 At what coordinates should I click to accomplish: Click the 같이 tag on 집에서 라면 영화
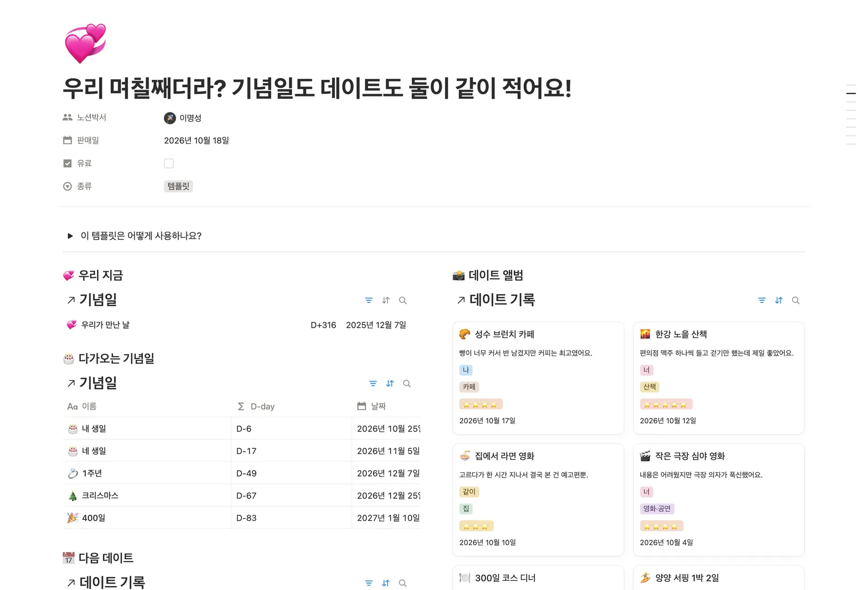pyautogui.click(x=469, y=492)
